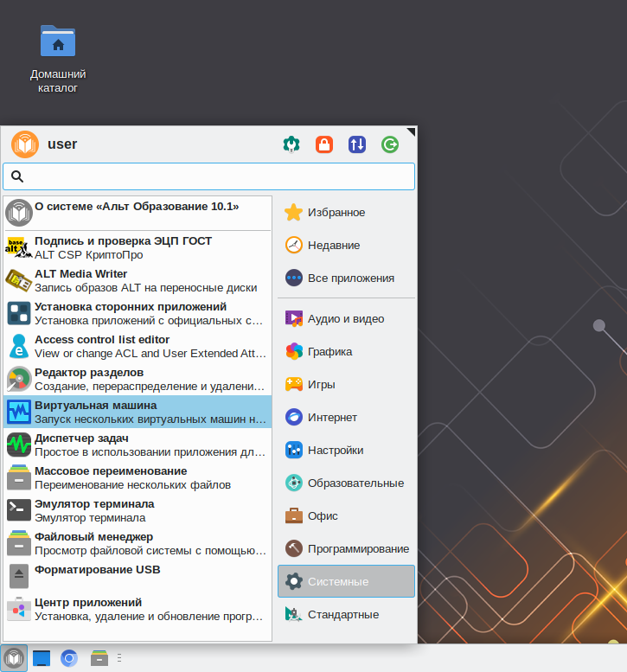Click the user avatar icon

(x=25, y=144)
